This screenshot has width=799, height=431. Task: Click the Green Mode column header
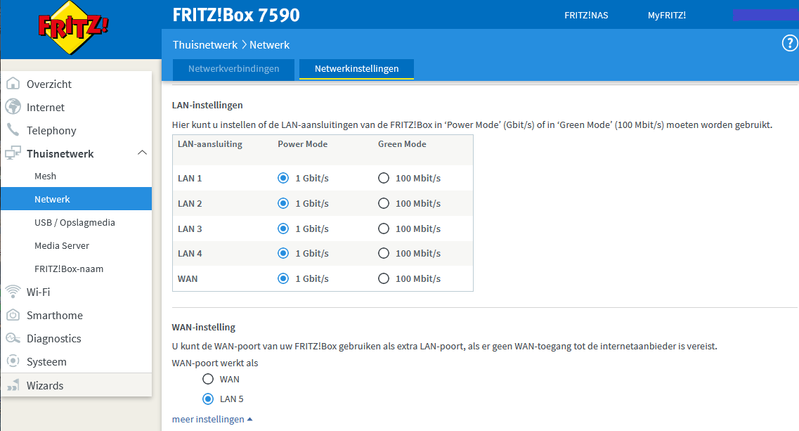point(402,144)
